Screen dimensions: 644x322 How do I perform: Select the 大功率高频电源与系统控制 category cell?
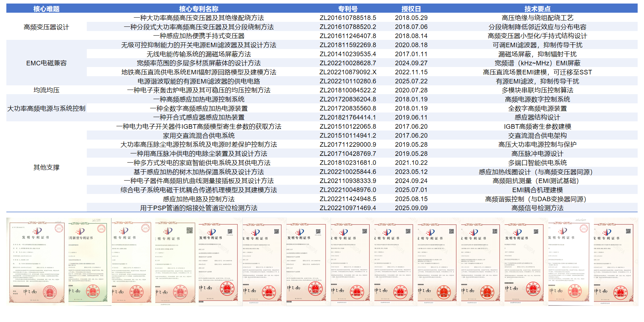46,108
